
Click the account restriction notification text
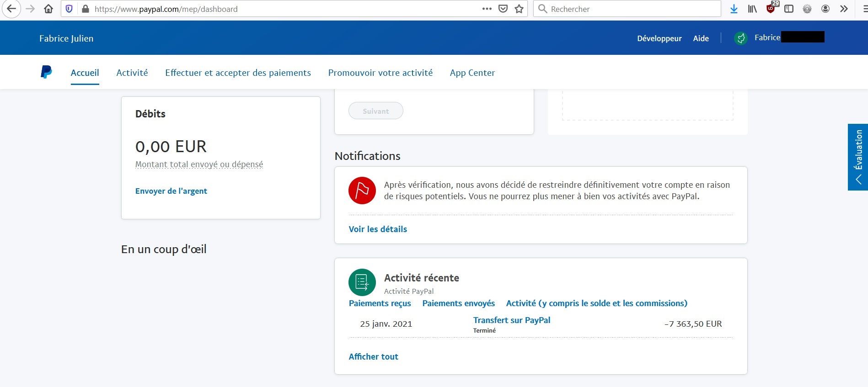(557, 191)
